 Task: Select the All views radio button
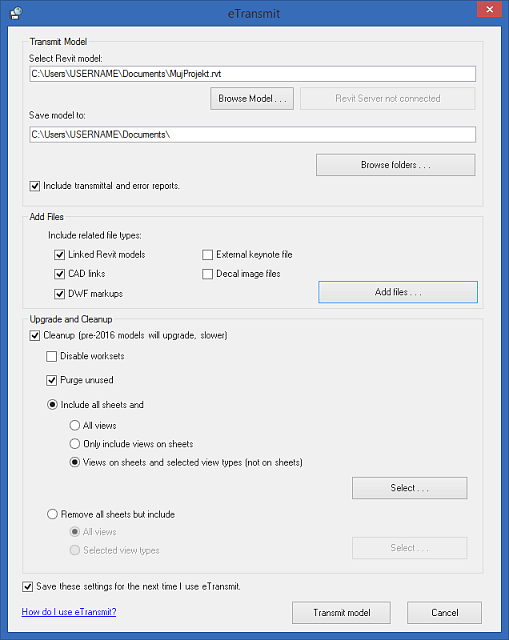pos(74,425)
